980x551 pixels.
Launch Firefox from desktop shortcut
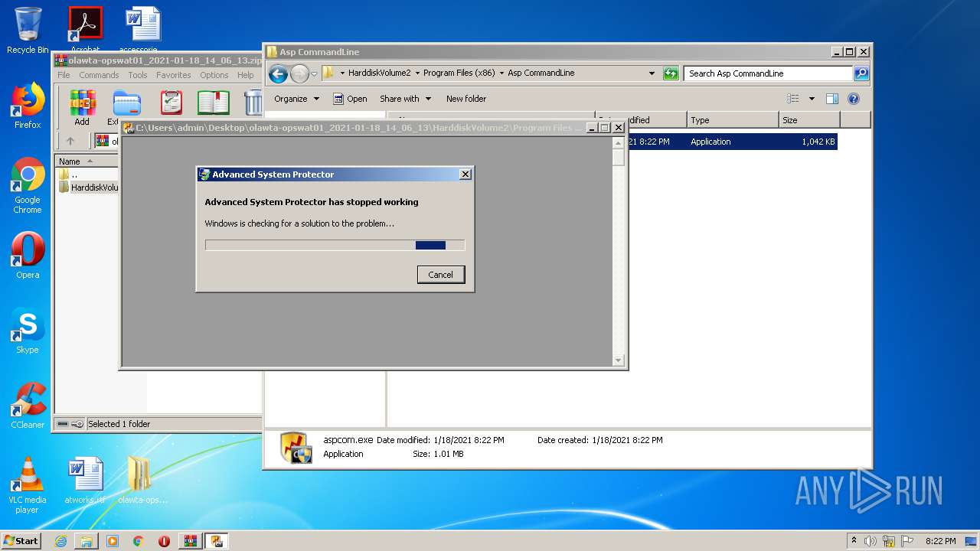[x=28, y=106]
